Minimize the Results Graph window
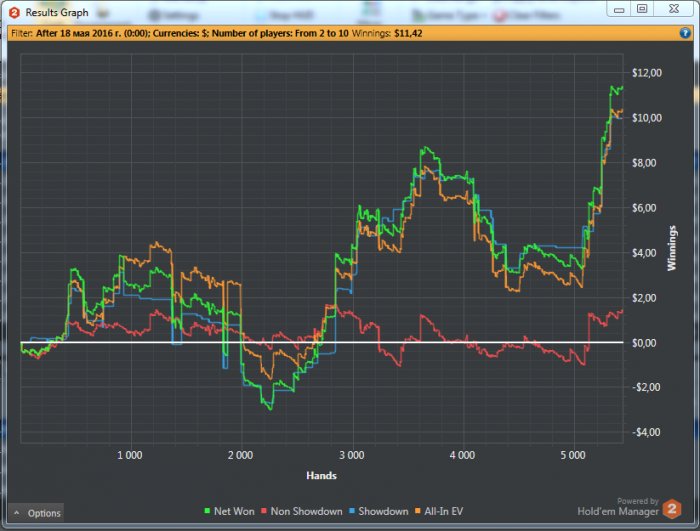The width and height of the screenshot is (700, 531). pyautogui.click(x=618, y=9)
